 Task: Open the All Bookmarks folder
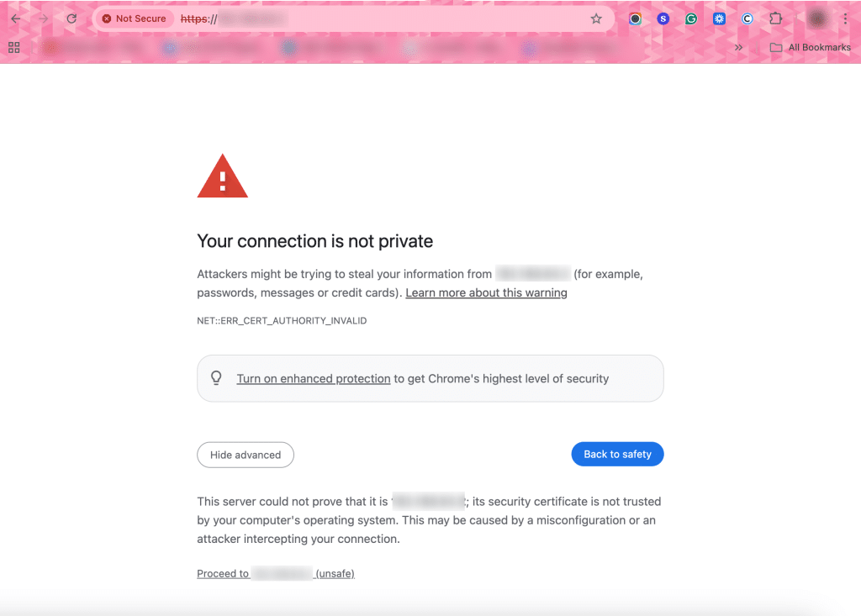tap(811, 47)
